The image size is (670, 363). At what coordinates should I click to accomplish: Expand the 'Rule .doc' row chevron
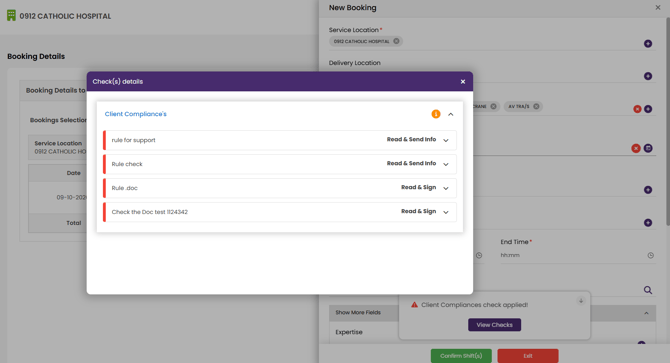(x=446, y=188)
